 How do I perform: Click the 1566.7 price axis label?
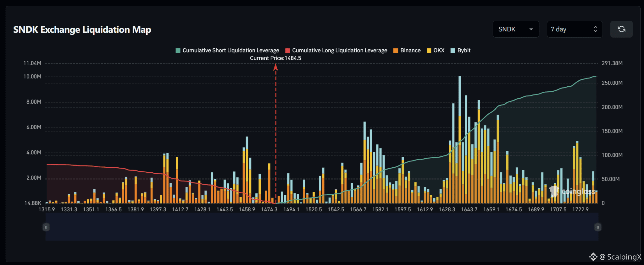[358, 209]
